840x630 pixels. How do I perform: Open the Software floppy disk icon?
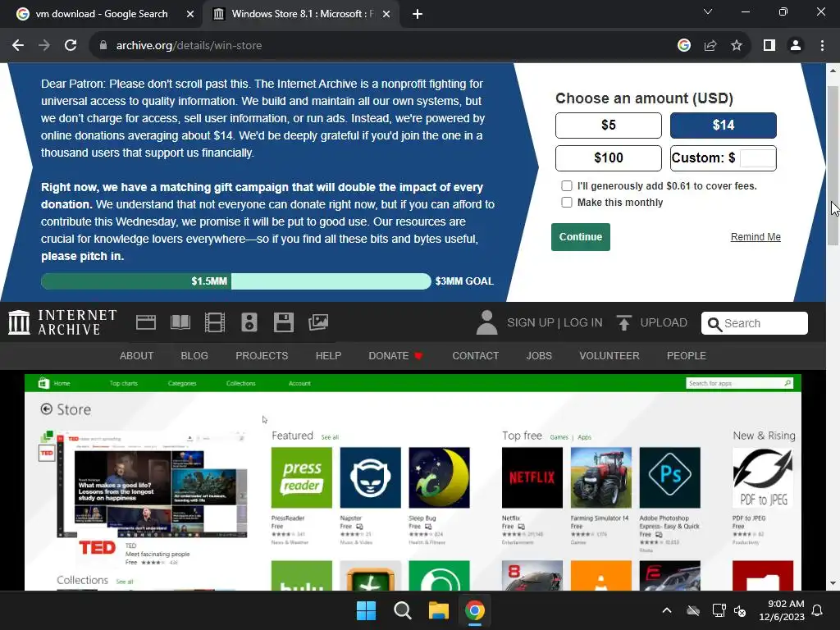pos(283,322)
